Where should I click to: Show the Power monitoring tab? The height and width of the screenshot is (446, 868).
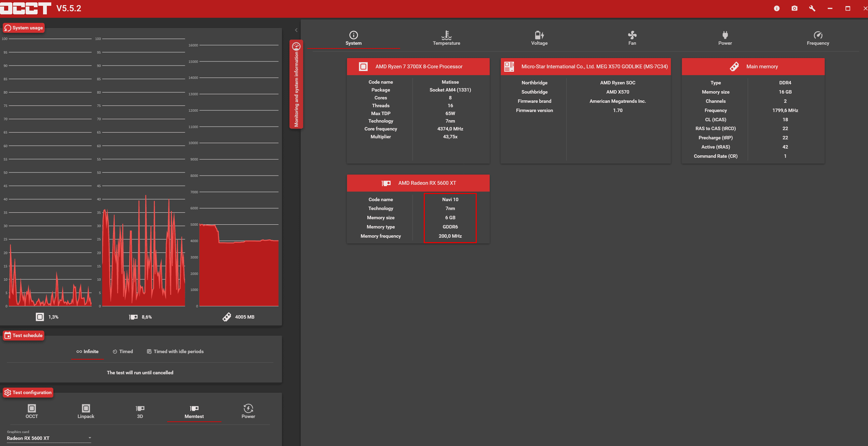point(725,38)
